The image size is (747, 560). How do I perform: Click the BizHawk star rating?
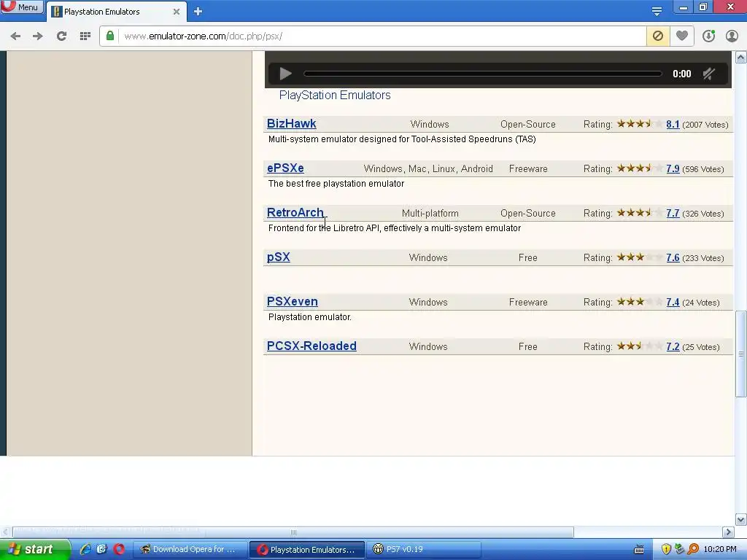pyautogui.click(x=639, y=124)
